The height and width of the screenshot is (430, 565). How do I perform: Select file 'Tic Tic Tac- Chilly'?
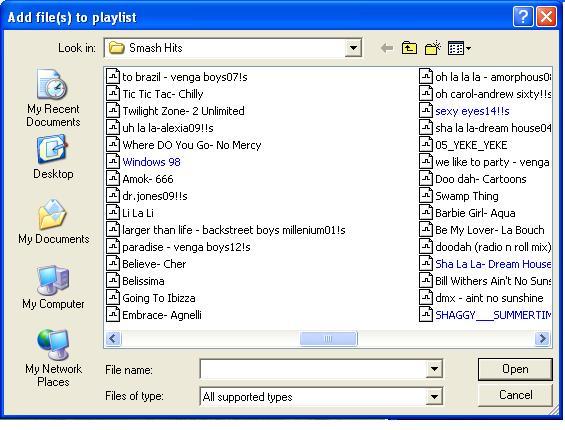pyautogui.click(x=155, y=94)
